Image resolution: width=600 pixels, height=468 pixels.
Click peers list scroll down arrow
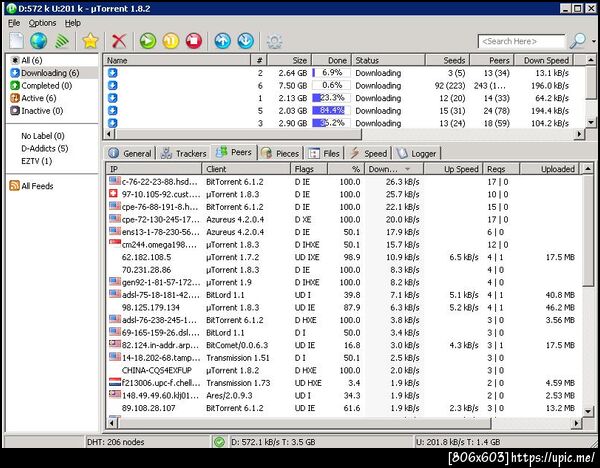pos(588,411)
